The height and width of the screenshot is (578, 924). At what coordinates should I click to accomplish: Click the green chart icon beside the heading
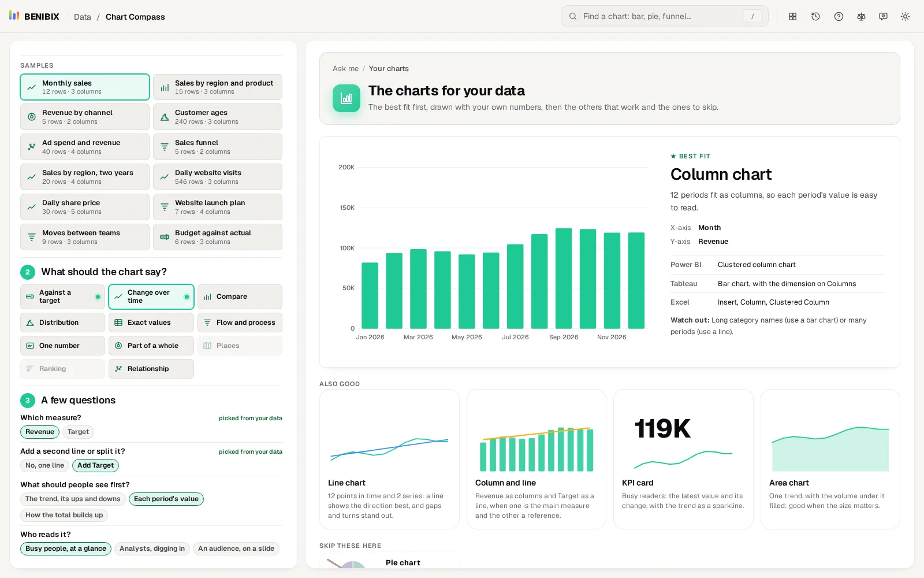pos(346,98)
